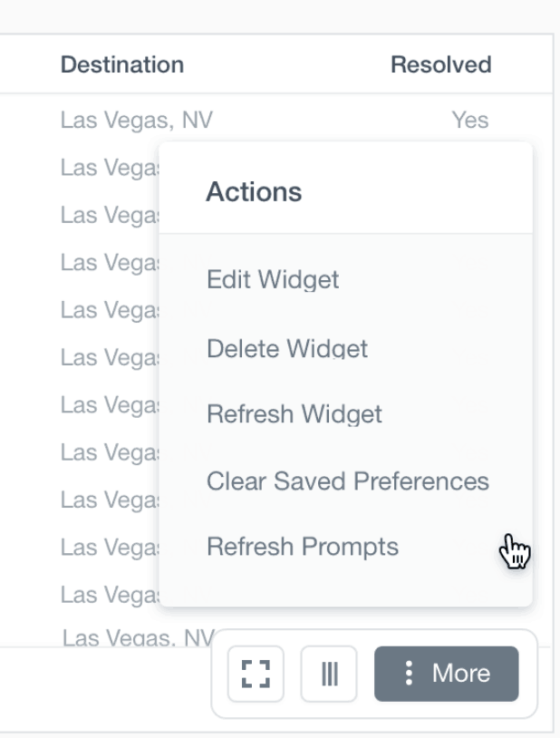Click the second row's destination cell

[109, 168]
